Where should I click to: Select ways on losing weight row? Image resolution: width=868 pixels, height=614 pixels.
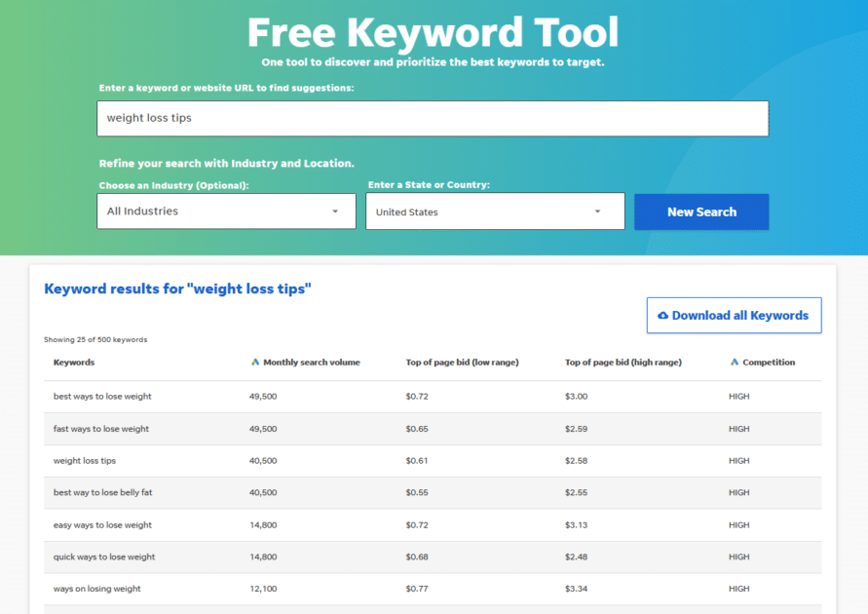[433, 589]
